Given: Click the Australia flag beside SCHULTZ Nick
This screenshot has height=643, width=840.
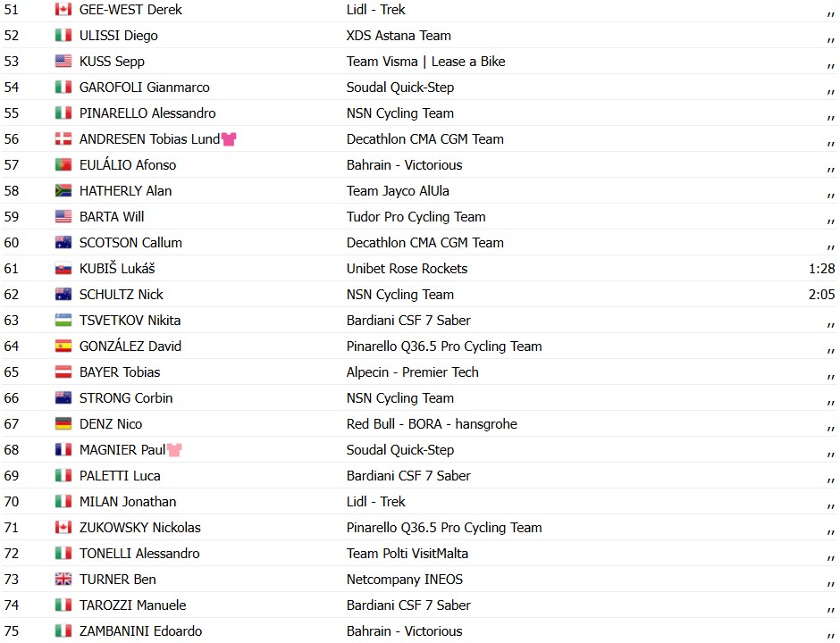Looking at the screenshot, I should point(63,295).
